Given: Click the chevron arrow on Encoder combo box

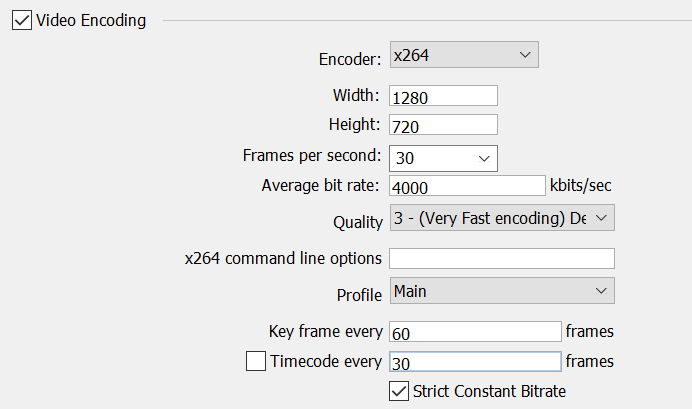Looking at the screenshot, I should (x=525, y=55).
